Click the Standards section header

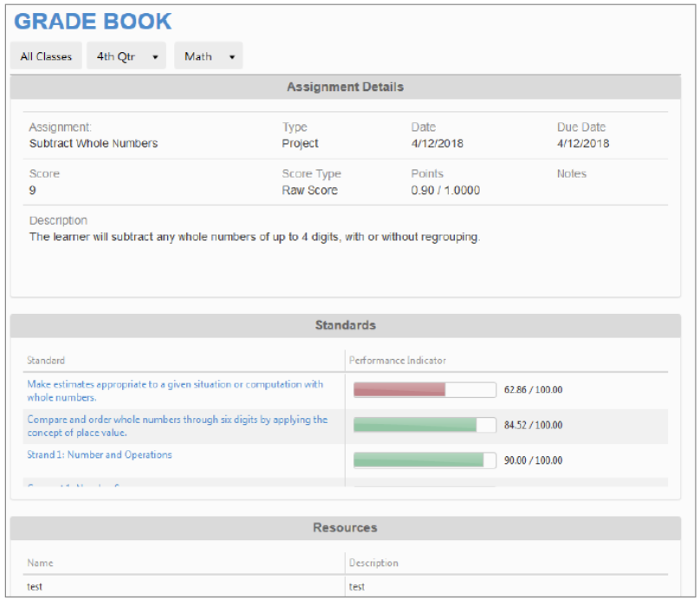point(345,325)
